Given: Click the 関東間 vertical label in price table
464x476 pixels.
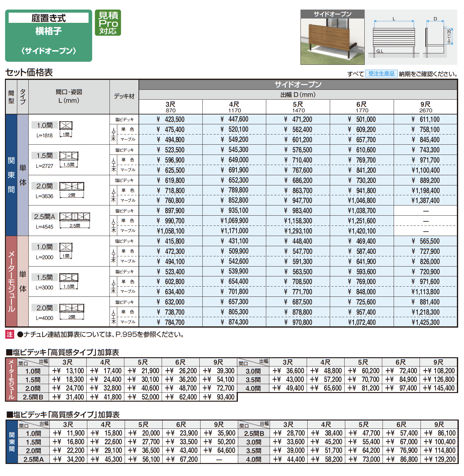Looking at the screenshot, I should click(x=11, y=175).
